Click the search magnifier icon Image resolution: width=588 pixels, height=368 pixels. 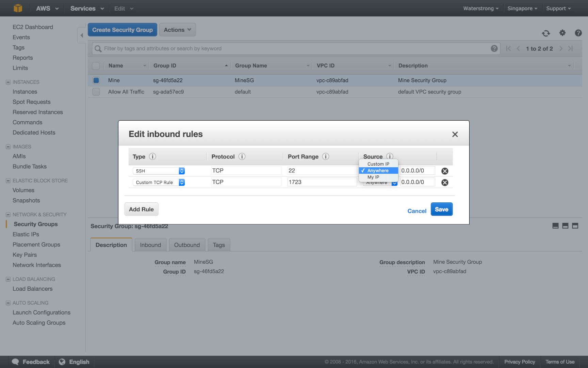(x=98, y=49)
